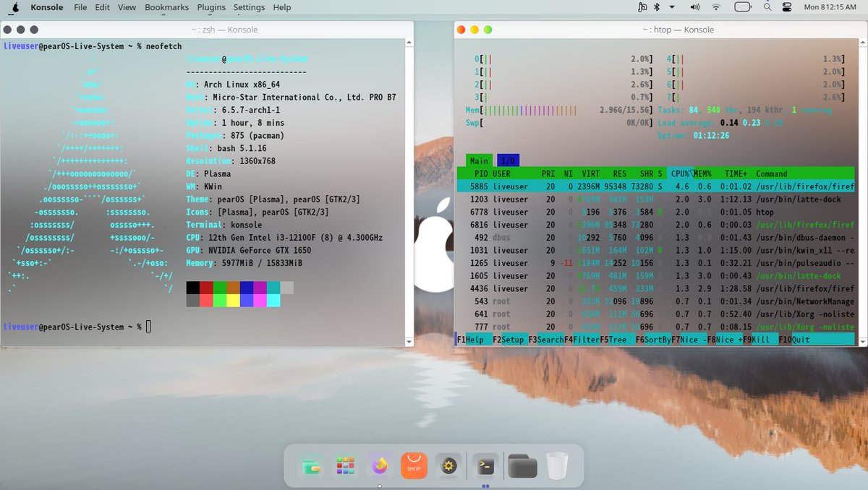Click the bright green swatch in neofetch palette
868x490 pixels.
(220, 300)
